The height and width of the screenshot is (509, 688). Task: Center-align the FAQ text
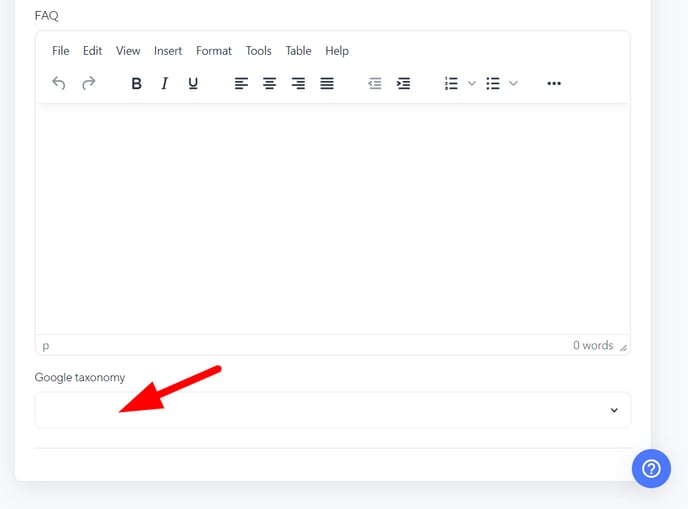coord(269,84)
